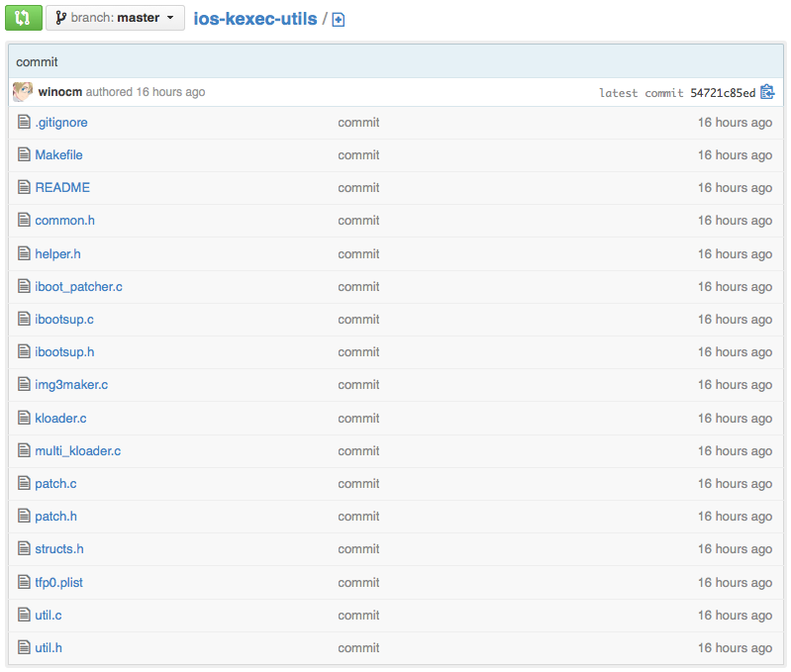This screenshot has width=791, height=672.
Task: Click the file icon beside README
Action: click(x=25, y=187)
